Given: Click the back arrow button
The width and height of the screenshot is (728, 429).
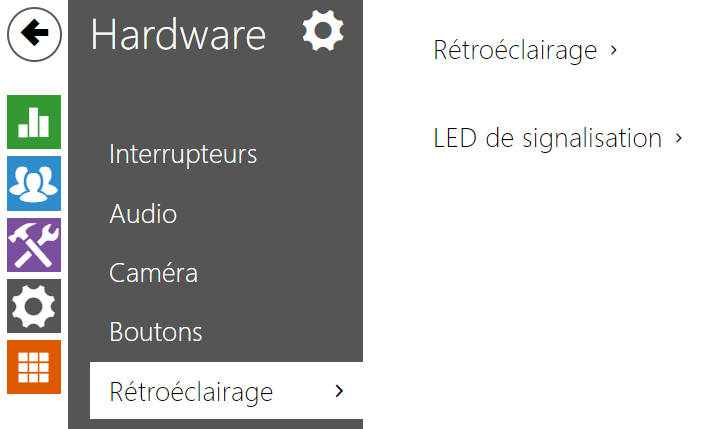Looking at the screenshot, I should click(34, 33).
